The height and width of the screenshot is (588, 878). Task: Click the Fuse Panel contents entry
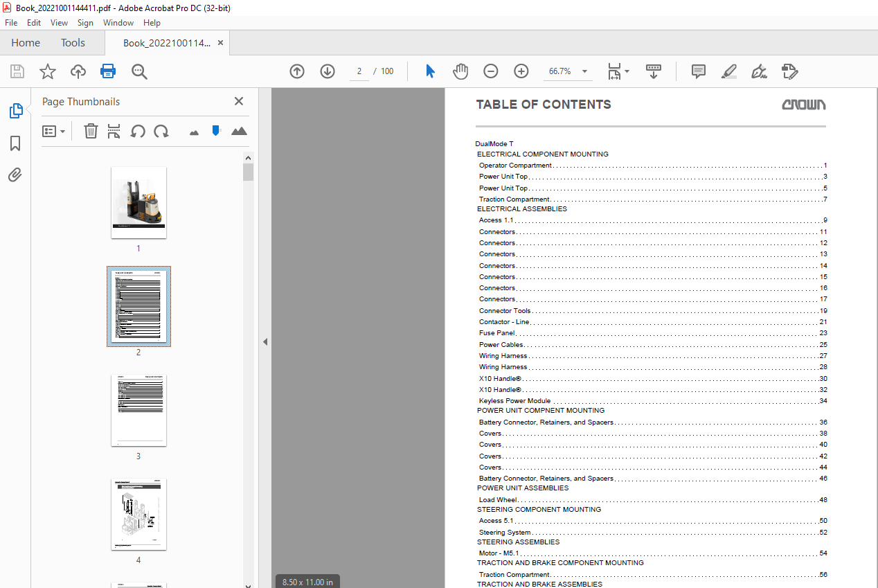point(653,333)
